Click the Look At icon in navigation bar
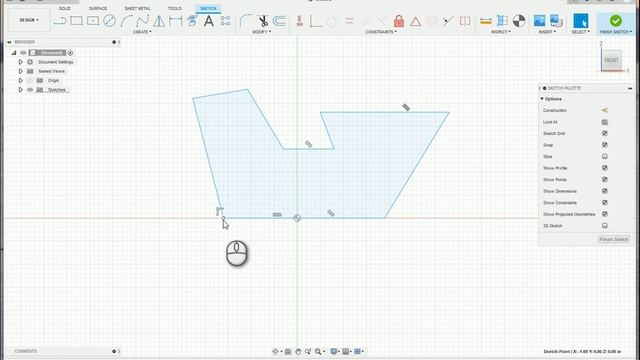 click(x=288, y=351)
